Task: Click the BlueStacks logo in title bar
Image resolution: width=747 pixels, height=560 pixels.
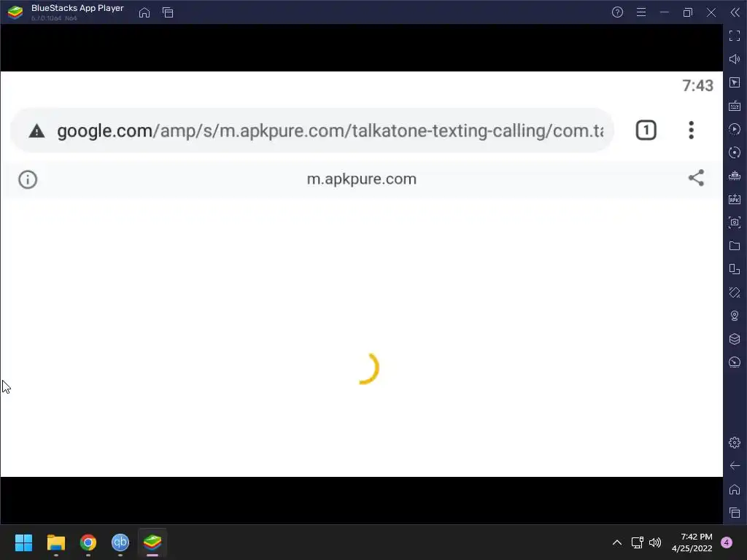Action: click(x=15, y=12)
